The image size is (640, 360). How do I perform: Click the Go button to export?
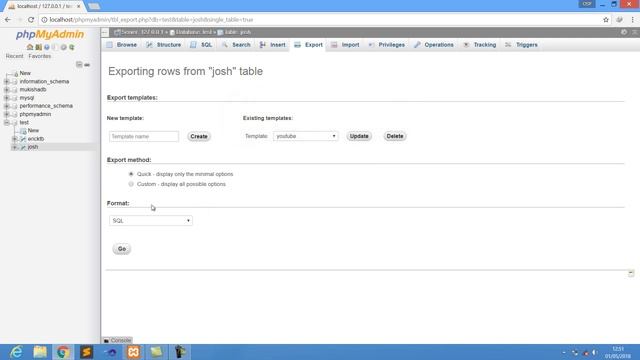[122, 249]
